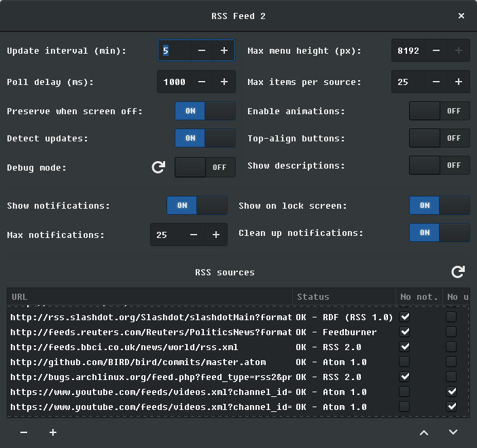The height and width of the screenshot is (448, 477).
Task: Turn on Top-align buttons switch
Action: [440, 138]
